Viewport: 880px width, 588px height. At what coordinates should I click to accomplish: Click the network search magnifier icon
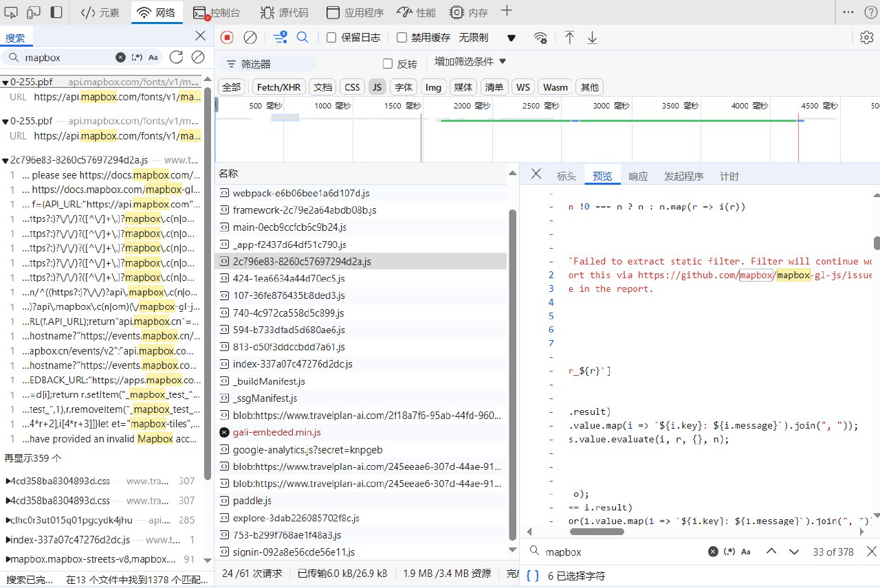[302, 37]
